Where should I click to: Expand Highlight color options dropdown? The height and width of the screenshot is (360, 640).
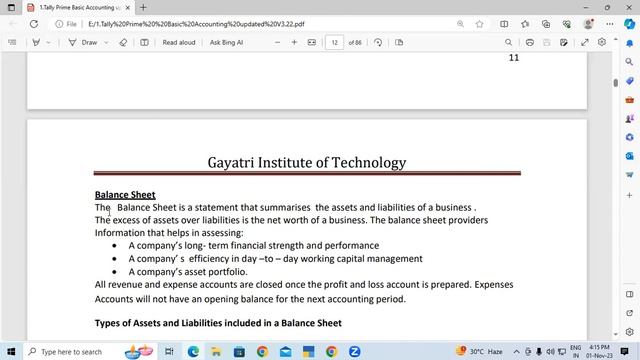(49, 42)
